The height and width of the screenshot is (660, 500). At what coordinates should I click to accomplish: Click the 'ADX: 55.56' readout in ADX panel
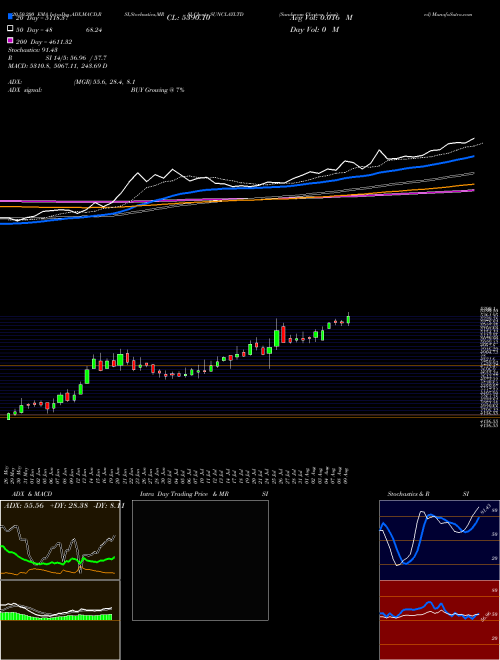point(24,506)
